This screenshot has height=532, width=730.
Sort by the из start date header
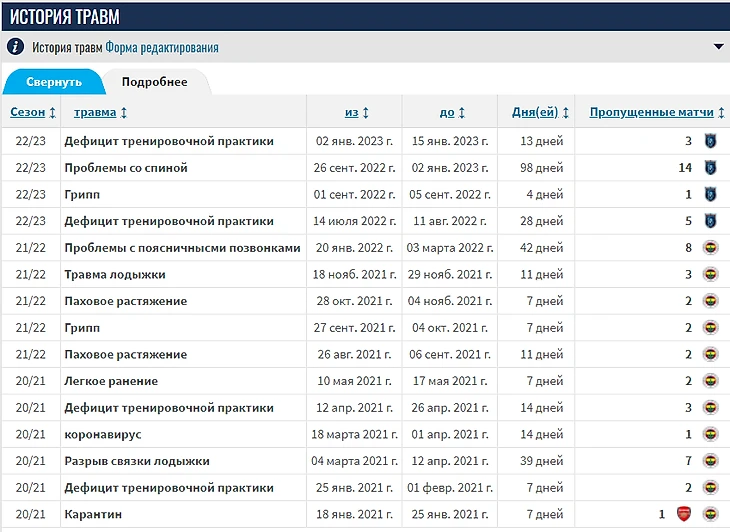point(352,112)
